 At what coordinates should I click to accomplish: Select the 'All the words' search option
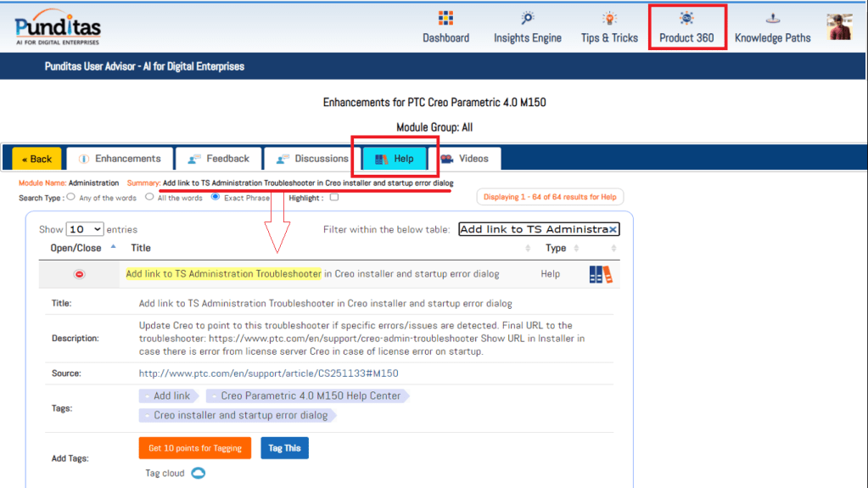point(149,197)
